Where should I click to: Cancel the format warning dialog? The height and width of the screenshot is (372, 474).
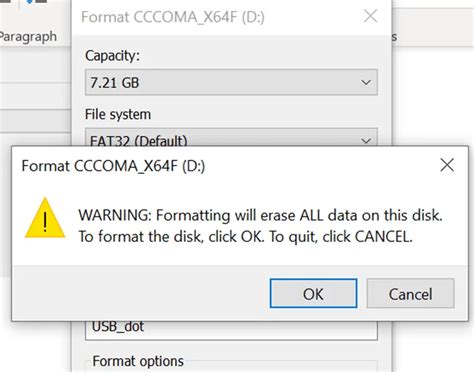pyautogui.click(x=410, y=293)
